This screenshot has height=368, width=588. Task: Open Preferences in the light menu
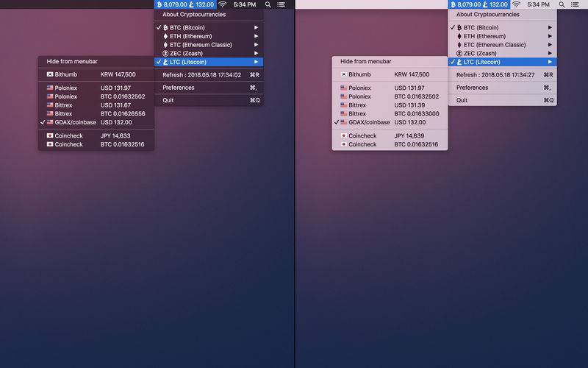pyautogui.click(x=503, y=88)
